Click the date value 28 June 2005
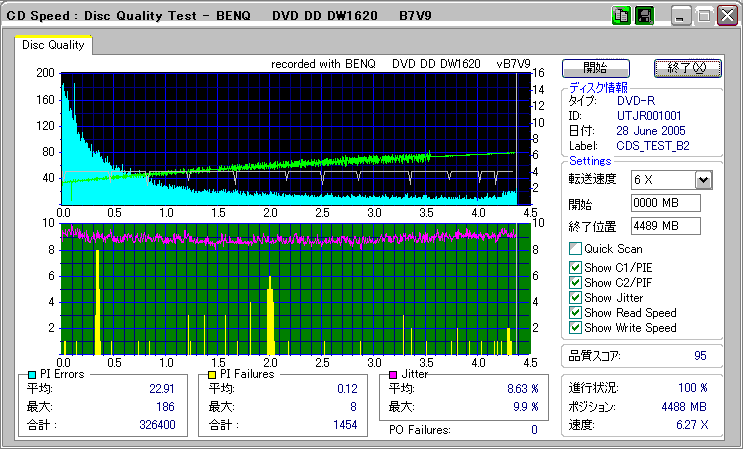Screen dimensions: 743x449 [651, 131]
